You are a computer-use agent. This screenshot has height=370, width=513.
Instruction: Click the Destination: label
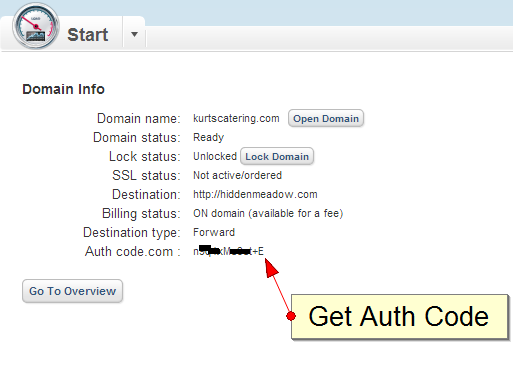coord(146,194)
